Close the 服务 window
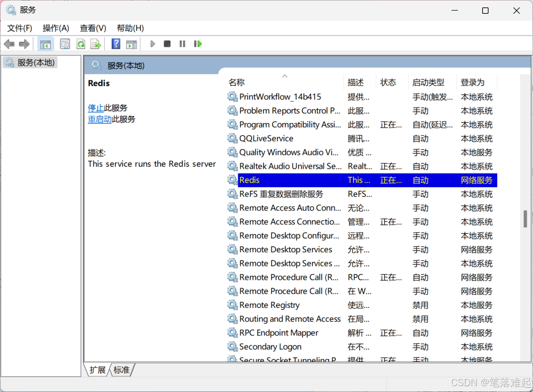 pyautogui.click(x=517, y=11)
